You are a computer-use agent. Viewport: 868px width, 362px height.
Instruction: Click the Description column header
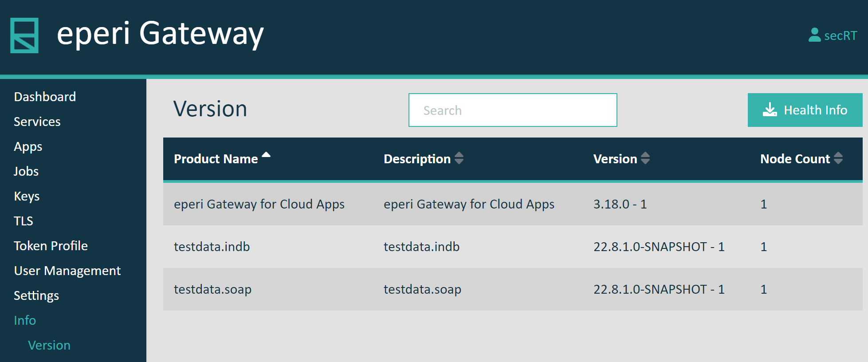[417, 159]
